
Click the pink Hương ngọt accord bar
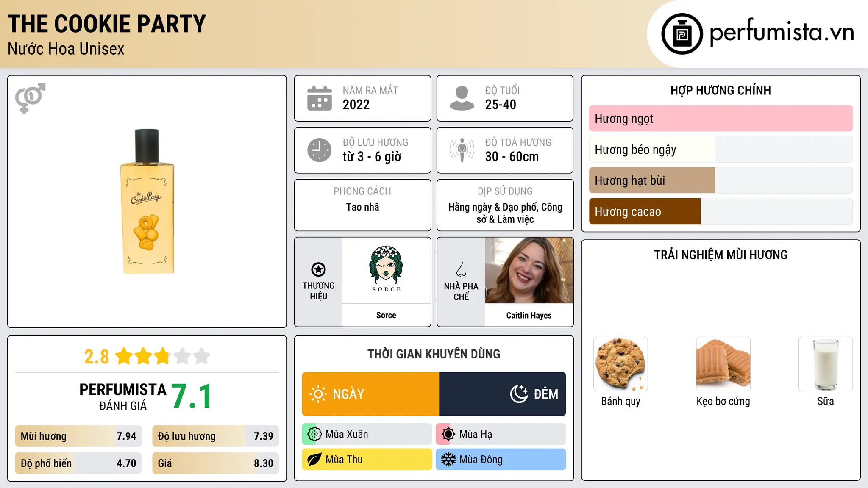(721, 119)
